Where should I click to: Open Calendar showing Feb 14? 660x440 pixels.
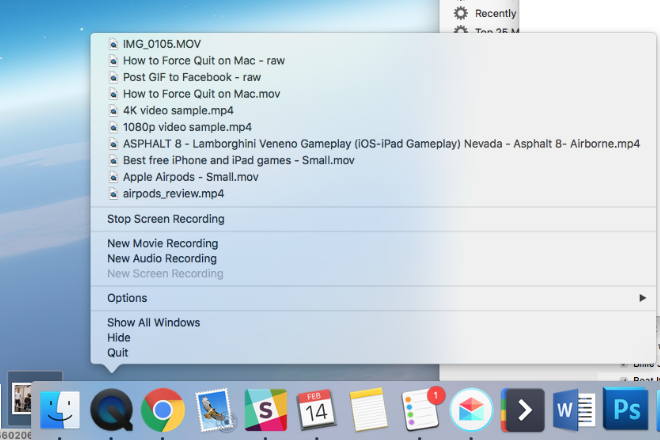(x=317, y=410)
